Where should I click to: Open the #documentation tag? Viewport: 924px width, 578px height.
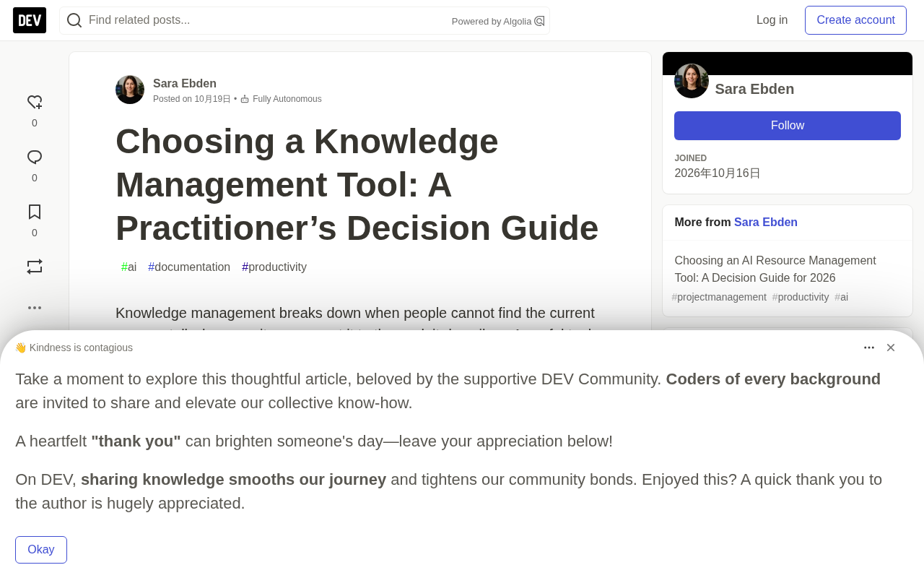coord(189,267)
